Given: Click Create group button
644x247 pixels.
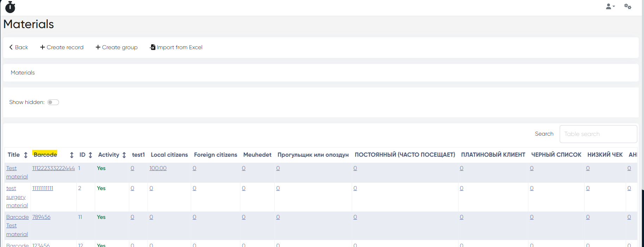Looking at the screenshot, I should 117,47.
